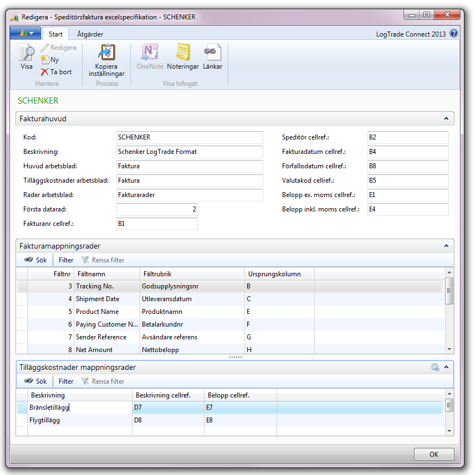Switch to the Start ribbon tab
This screenshot has height=475, width=476.
click(55, 34)
